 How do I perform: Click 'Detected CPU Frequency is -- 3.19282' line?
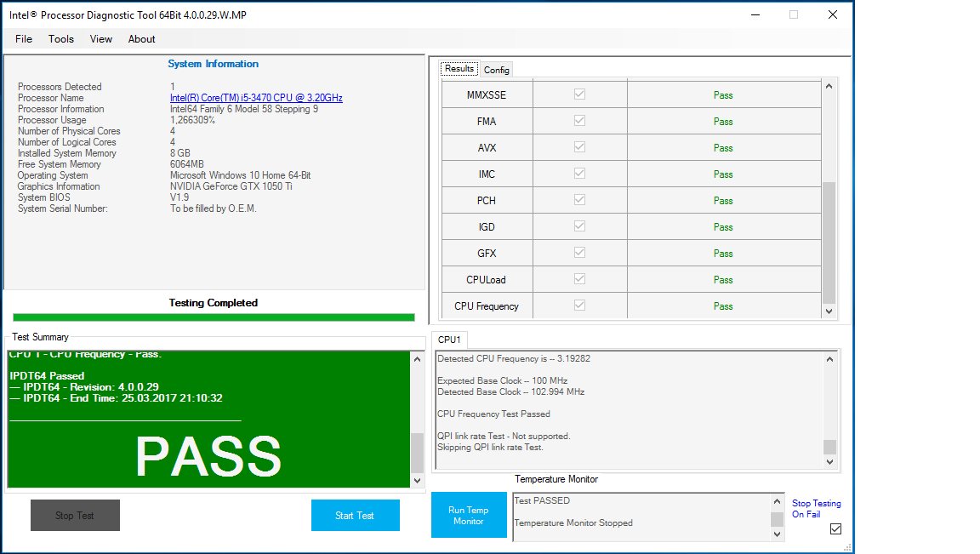(x=514, y=358)
